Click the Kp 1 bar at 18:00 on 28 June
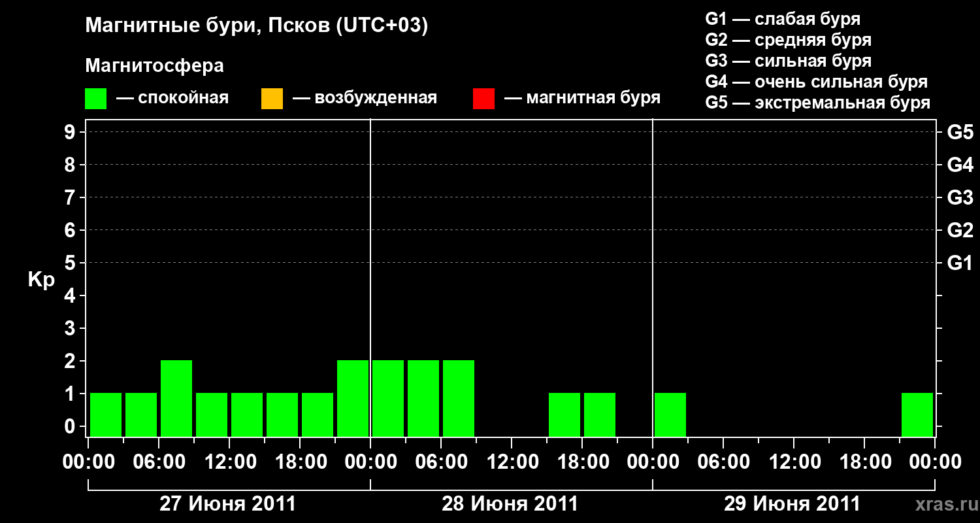The height and width of the screenshot is (523, 980). click(x=600, y=414)
